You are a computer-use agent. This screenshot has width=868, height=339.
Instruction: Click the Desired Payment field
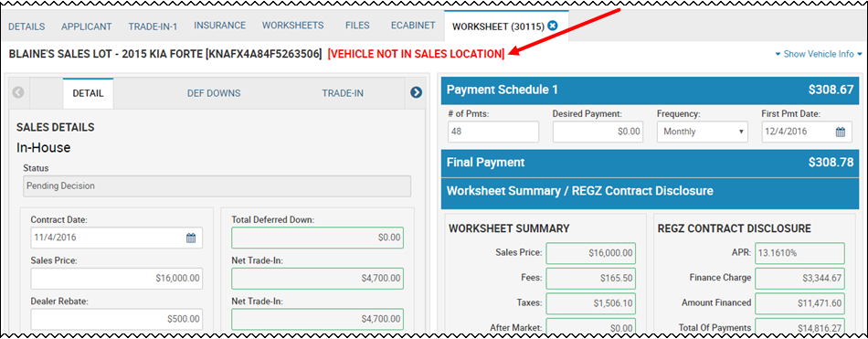point(598,132)
